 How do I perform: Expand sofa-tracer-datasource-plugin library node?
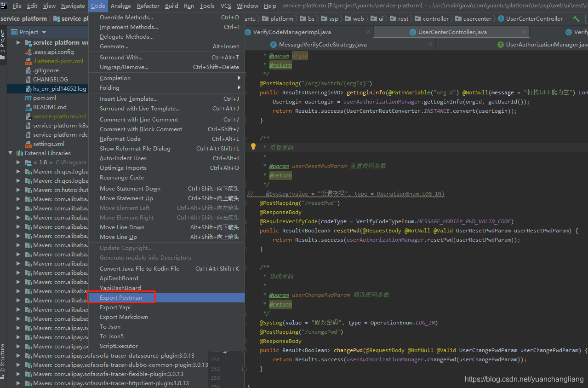(18, 356)
